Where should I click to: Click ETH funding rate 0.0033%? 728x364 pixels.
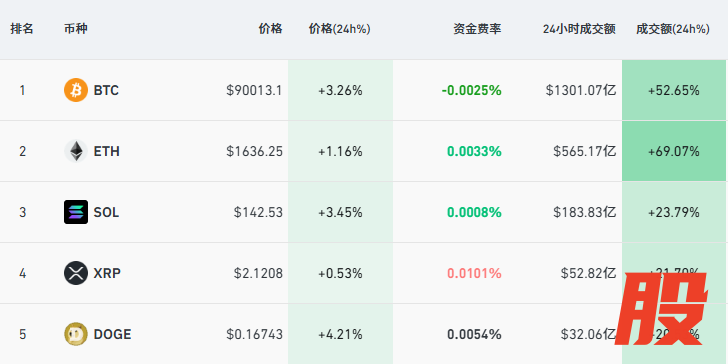(474, 151)
